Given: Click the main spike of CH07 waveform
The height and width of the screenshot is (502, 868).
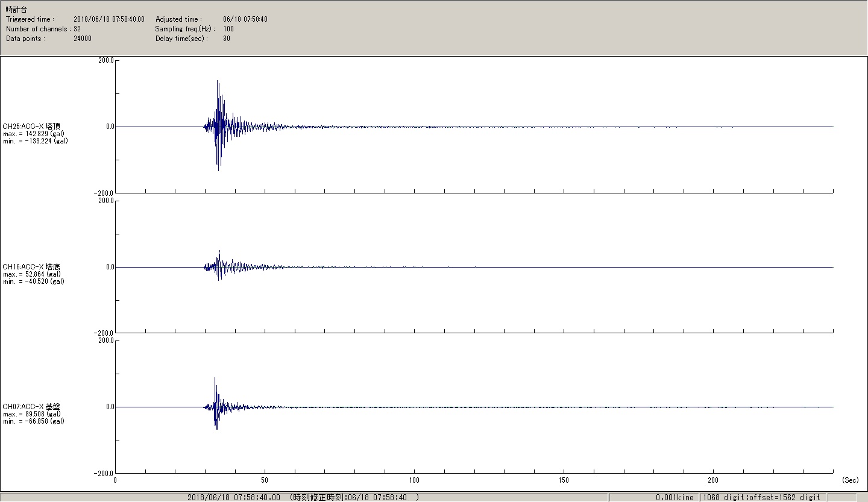Looking at the screenshot, I should pos(215,379).
